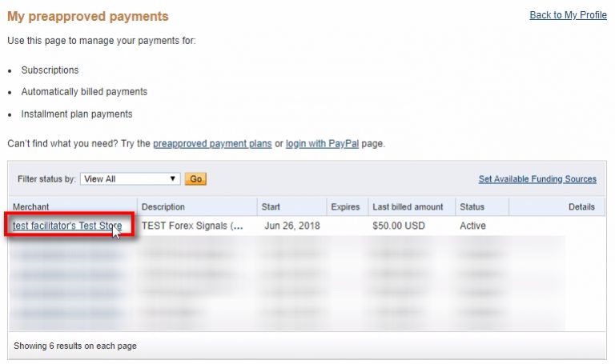This screenshot has width=615, height=364.
Task: Click the Merchant column header
Action: pyautogui.click(x=31, y=207)
